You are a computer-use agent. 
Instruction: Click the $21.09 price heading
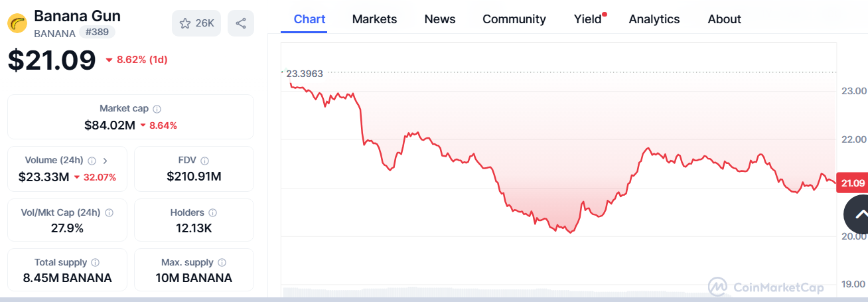coord(52,60)
